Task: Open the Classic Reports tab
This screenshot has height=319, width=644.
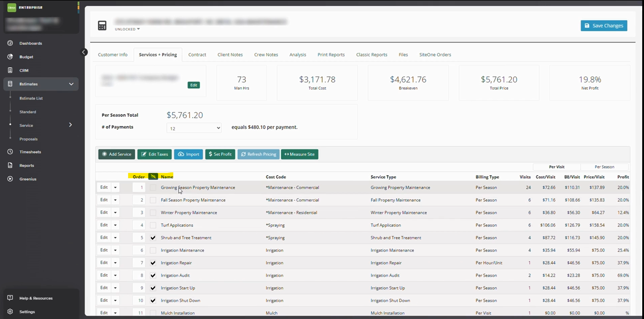Action: (x=371, y=54)
